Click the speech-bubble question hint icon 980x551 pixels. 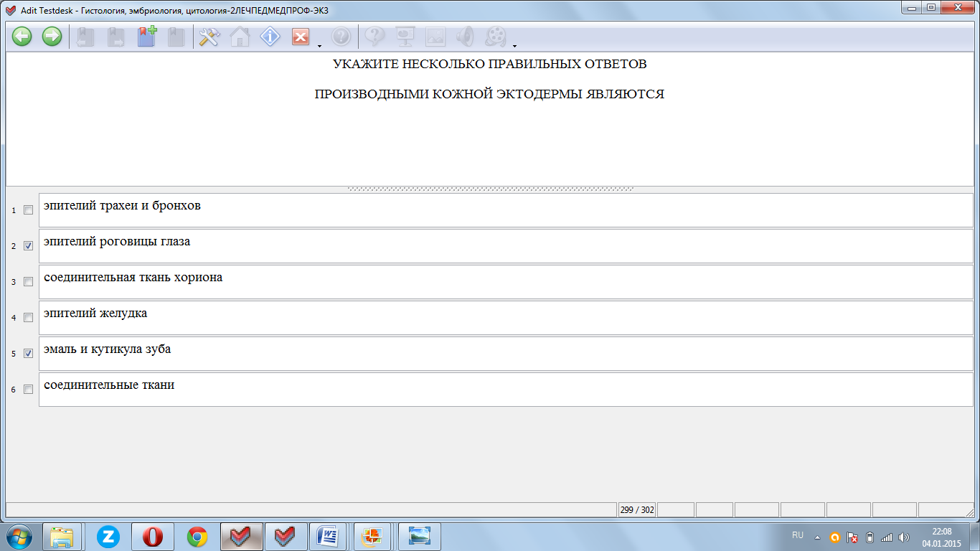(375, 37)
